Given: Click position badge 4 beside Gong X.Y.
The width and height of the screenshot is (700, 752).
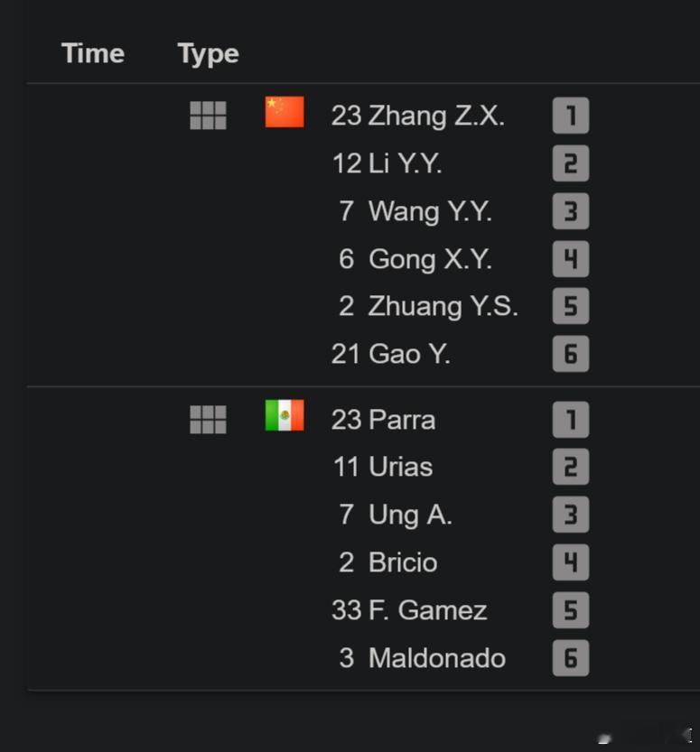Looking at the screenshot, I should tap(571, 259).
